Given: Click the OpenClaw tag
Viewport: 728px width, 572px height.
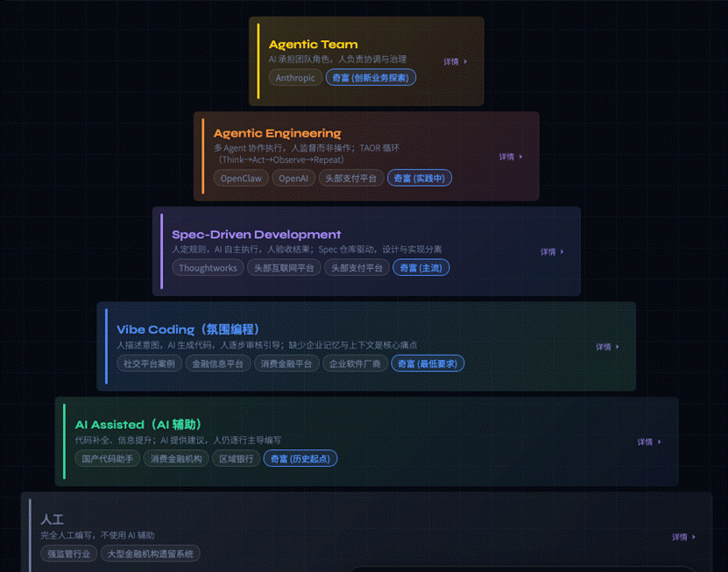Looking at the screenshot, I should 241,179.
